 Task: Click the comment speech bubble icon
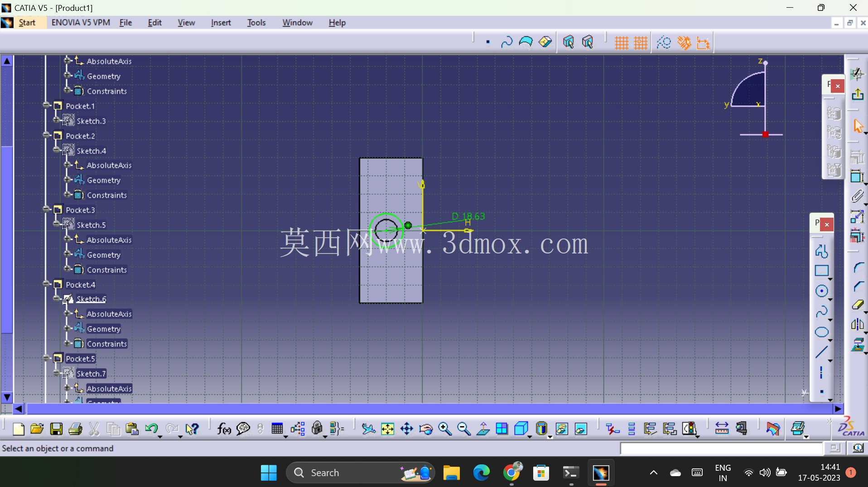[x=243, y=429]
